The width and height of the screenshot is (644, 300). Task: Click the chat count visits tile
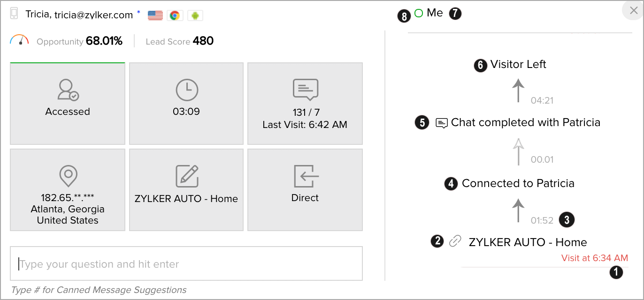(x=305, y=104)
